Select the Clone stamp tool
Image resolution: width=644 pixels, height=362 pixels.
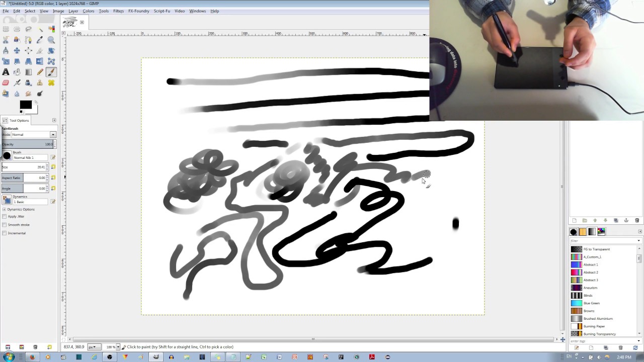pos(40,82)
